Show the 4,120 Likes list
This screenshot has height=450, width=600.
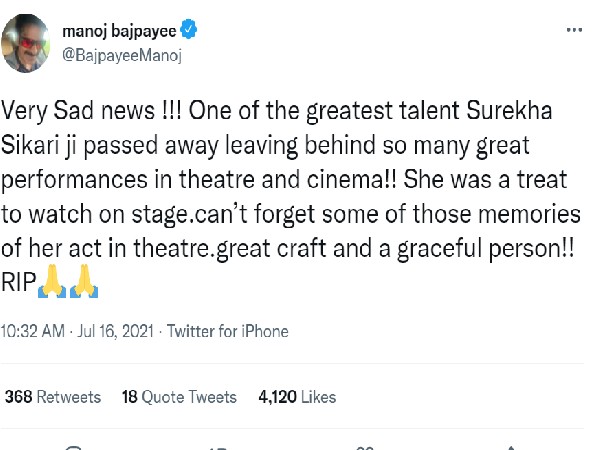tap(297, 397)
